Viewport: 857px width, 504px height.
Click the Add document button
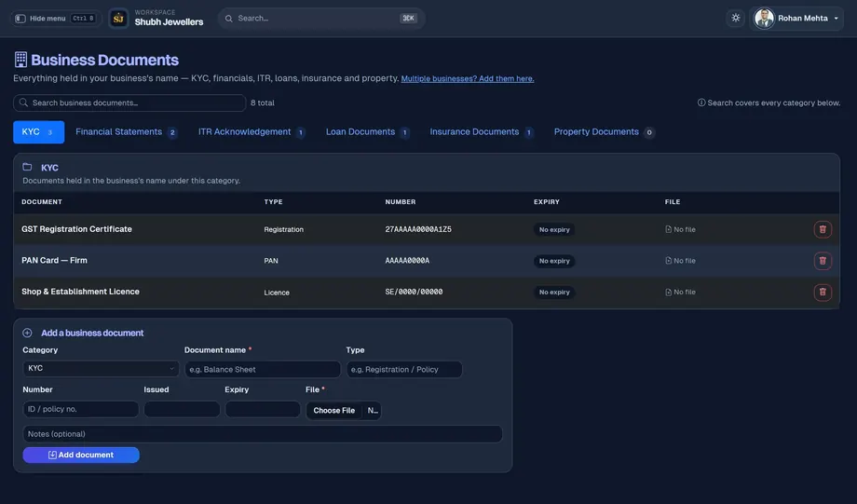coord(81,455)
